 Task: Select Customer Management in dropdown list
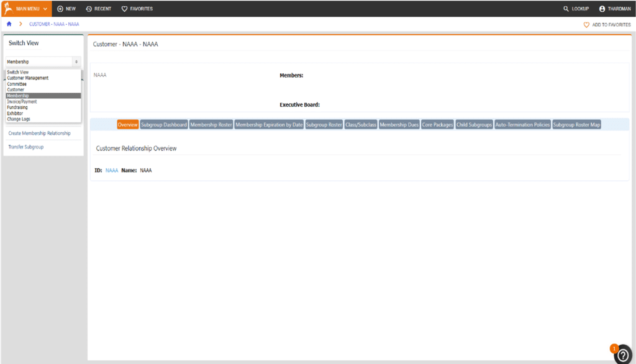[x=43, y=78]
